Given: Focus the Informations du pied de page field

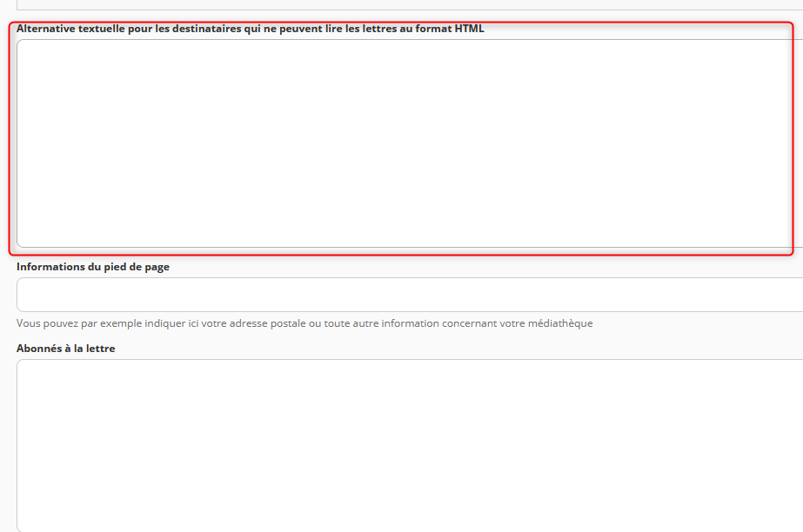Looking at the screenshot, I should (x=409, y=295).
